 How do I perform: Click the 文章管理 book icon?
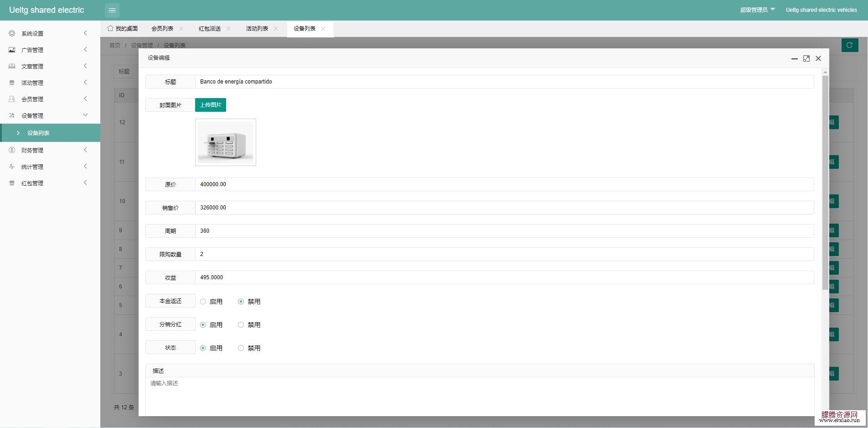(x=12, y=66)
